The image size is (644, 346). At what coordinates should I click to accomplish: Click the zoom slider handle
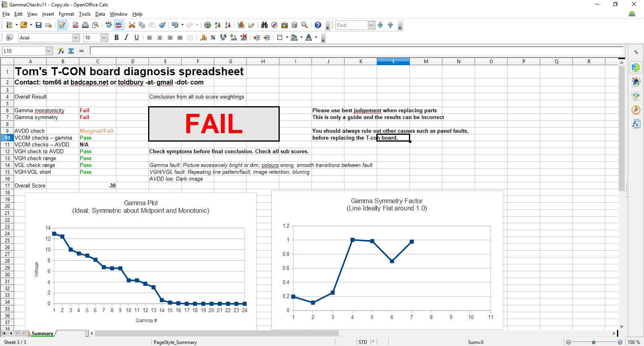click(x=594, y=342)
